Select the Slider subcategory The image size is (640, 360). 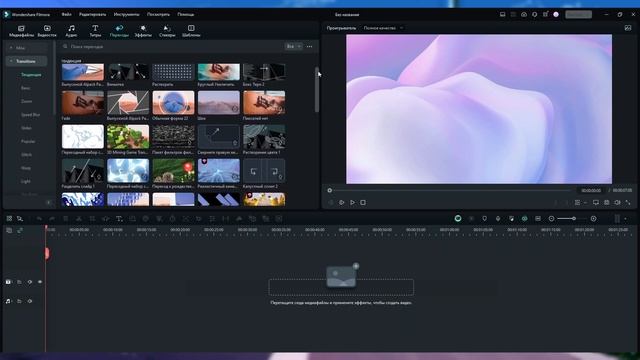(x=26, y=128)
